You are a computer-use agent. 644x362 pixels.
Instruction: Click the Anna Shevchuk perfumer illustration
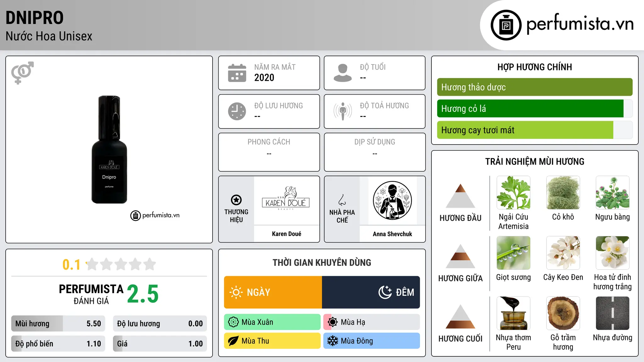coord(392,200)
